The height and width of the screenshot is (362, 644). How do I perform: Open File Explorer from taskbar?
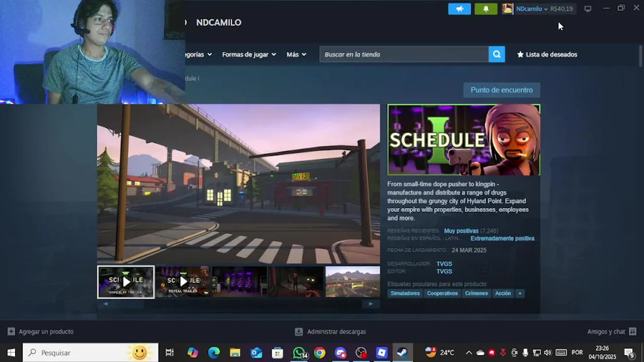pos(235,352)
